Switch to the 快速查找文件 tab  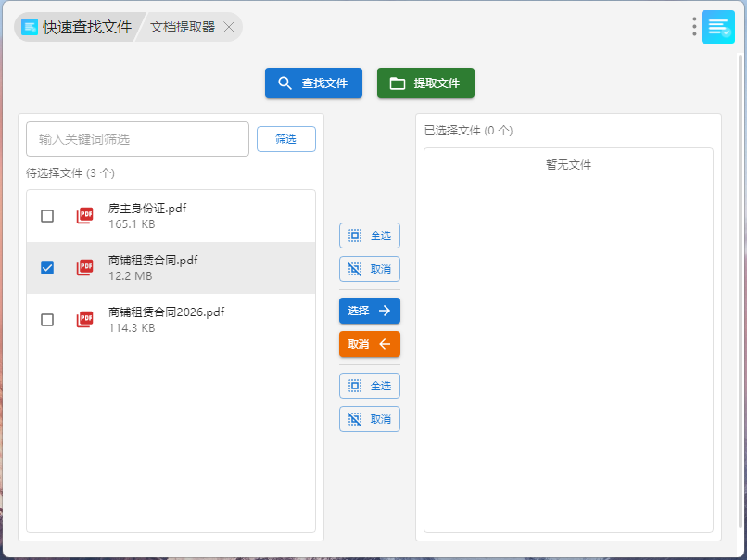point(78,27)
